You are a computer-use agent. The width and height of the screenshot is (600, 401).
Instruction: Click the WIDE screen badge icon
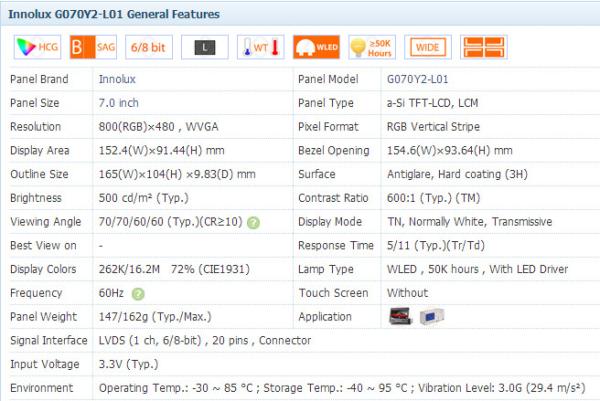click(428, 47)
